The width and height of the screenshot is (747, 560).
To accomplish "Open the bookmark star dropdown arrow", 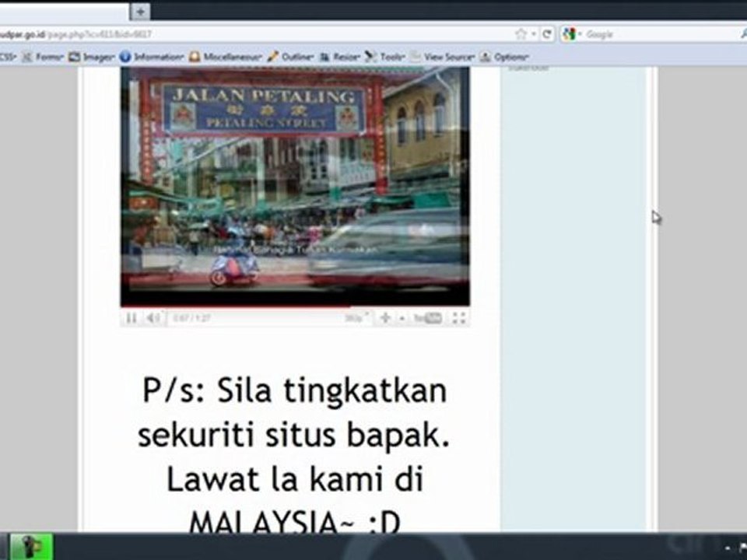I will (534, 34).
